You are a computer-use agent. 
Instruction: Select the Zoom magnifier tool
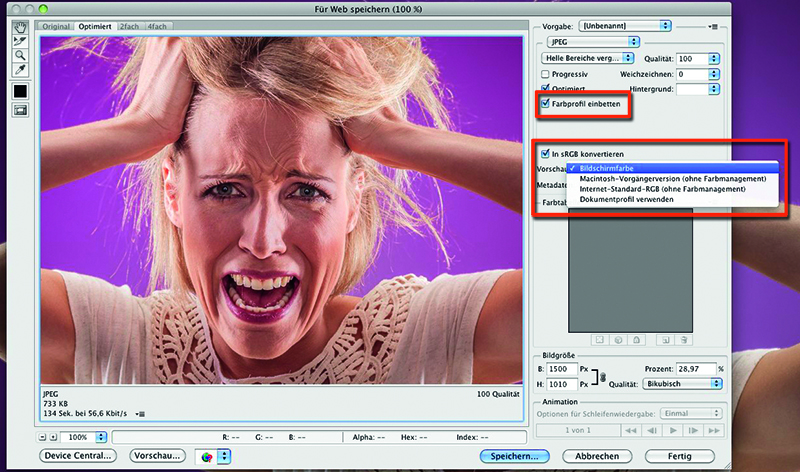click(x=19, y=56)
